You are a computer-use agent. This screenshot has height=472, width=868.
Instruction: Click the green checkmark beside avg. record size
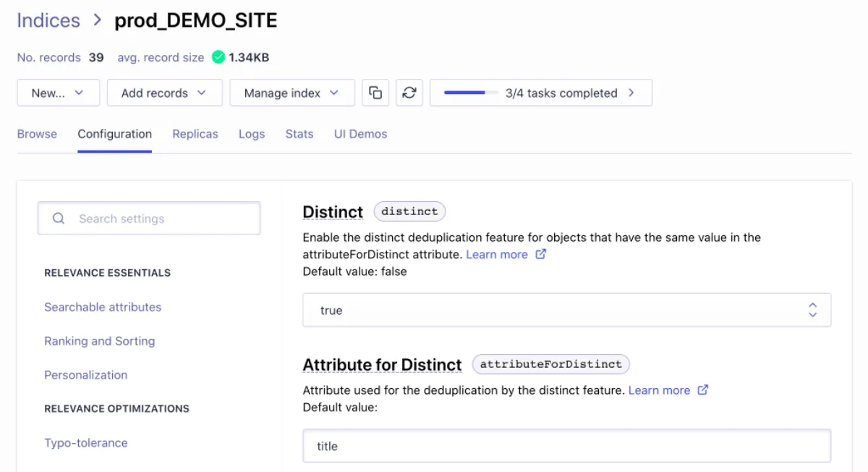[217, 56]
